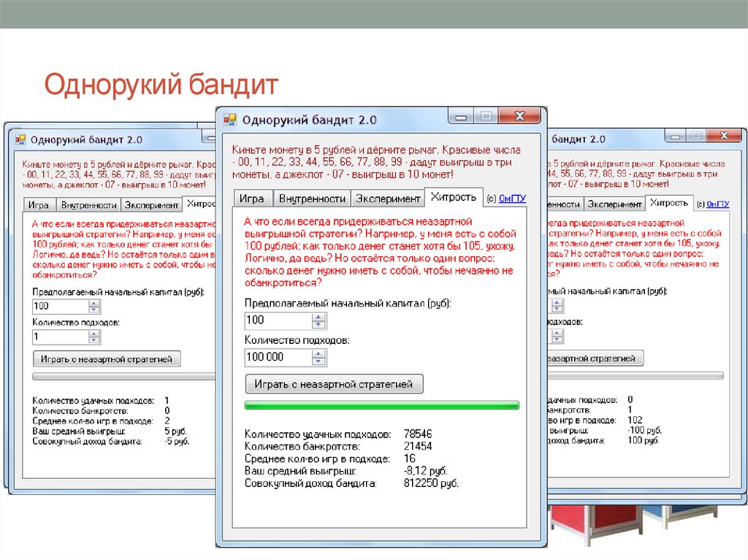
Task: Click the app icon in the front window title bar
Action: click(x=230, y=119)
